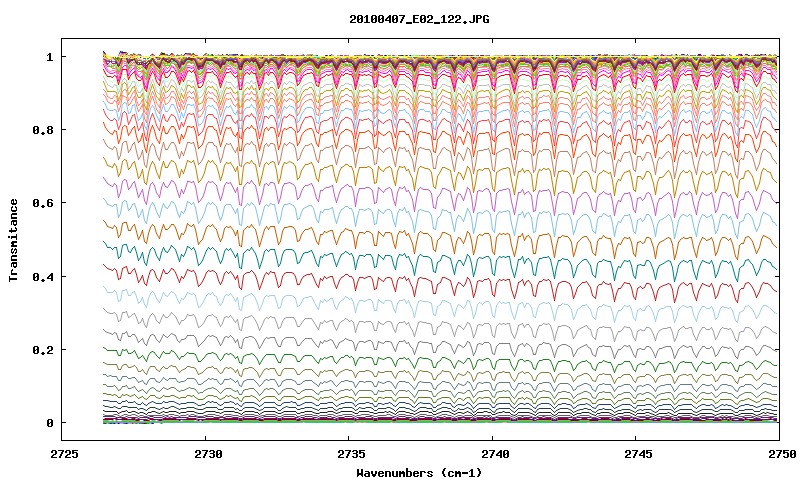Click the y-axis tick label 0.4
Screen dimensions: 800x480
pyautogui.click(x=43, y=276)
